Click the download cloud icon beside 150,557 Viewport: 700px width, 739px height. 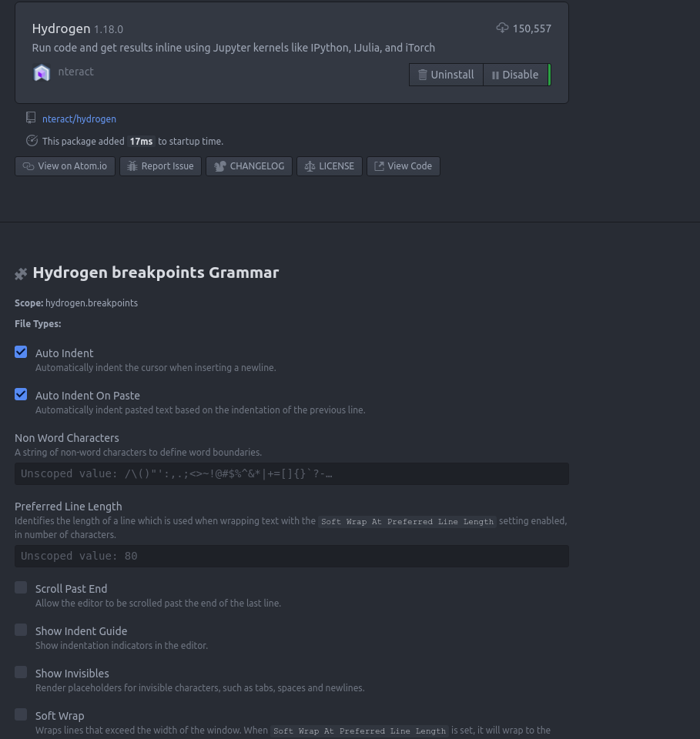[503, 28]
